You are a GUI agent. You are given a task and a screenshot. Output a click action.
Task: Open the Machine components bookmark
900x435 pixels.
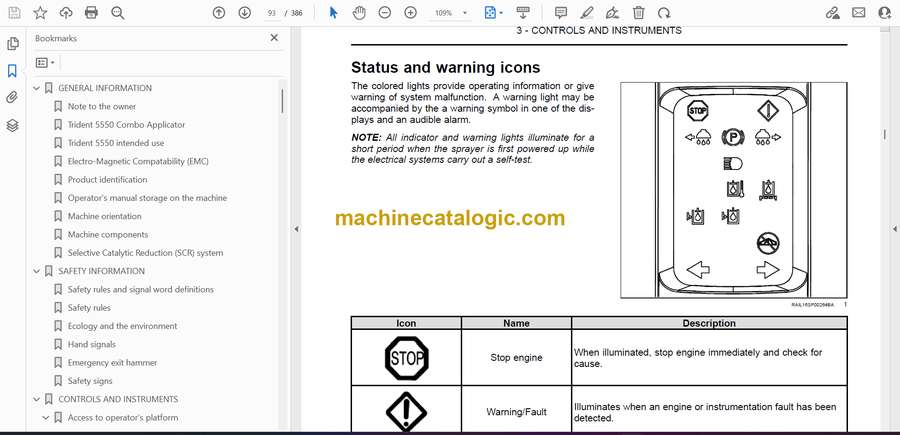click(x=108, y=235)
